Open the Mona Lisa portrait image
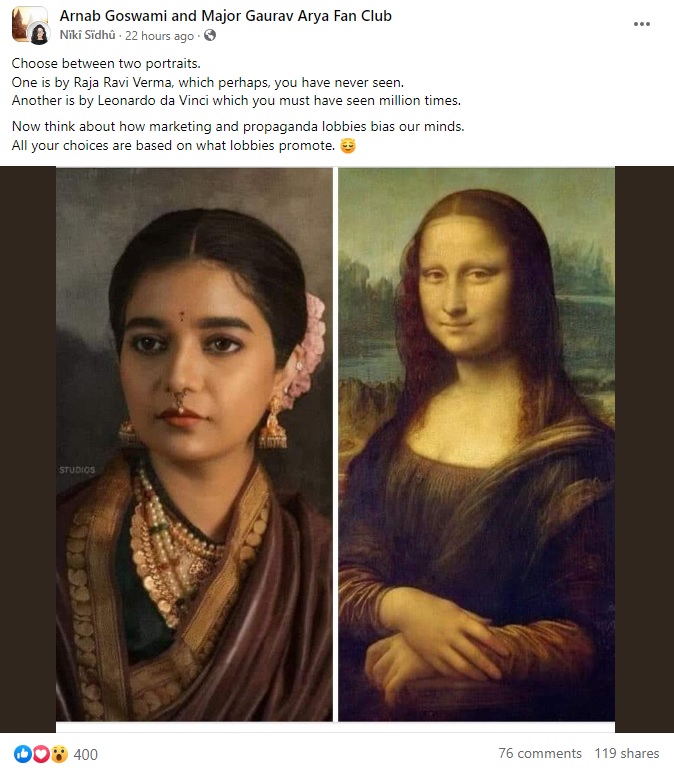This screenshot has height=773, width=674. 476,444
